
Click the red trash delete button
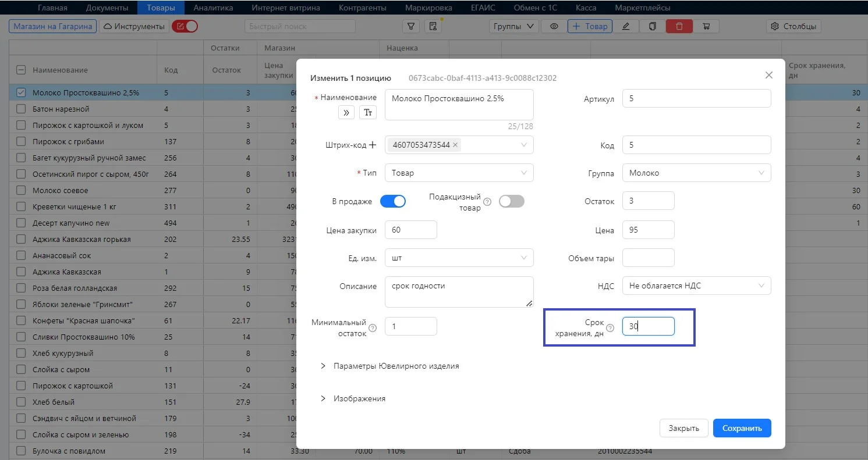pyautogui.click(x=679, y=26)
